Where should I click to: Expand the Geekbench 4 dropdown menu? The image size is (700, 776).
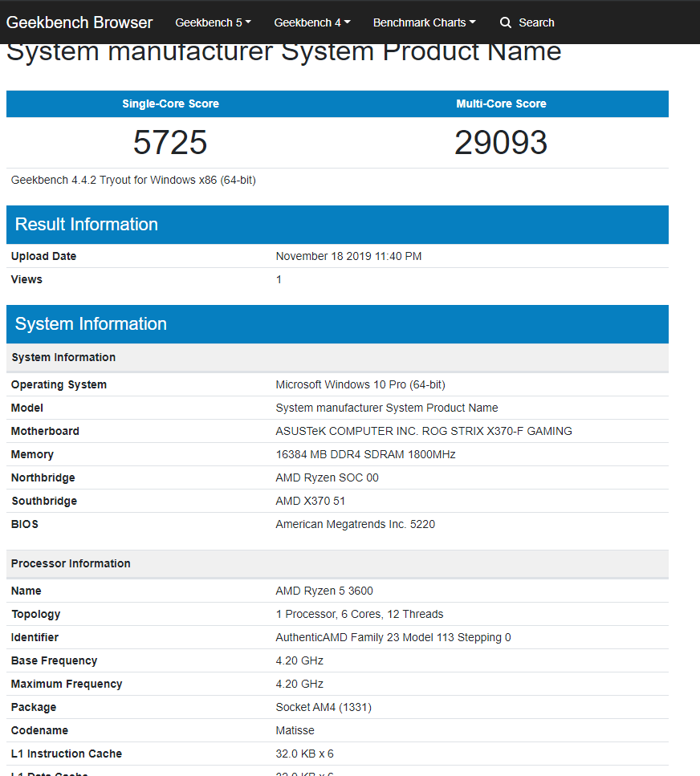pos(312,22)
